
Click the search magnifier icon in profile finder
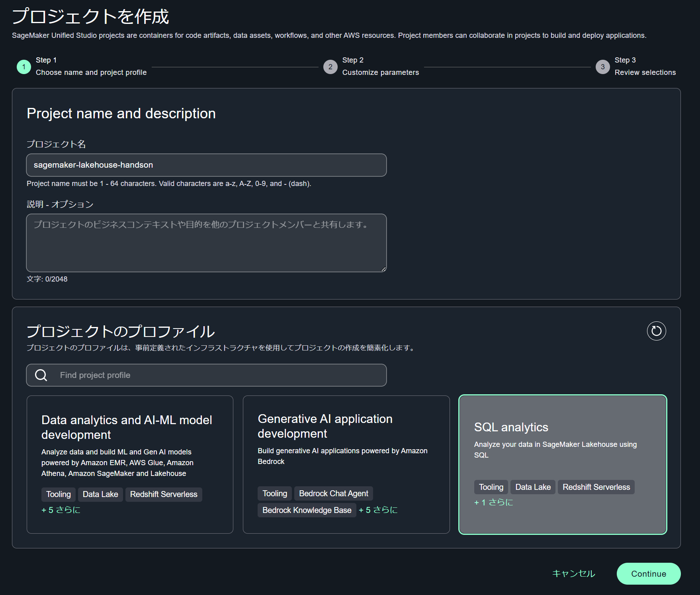pyautogui.click(x=41, y=375)
